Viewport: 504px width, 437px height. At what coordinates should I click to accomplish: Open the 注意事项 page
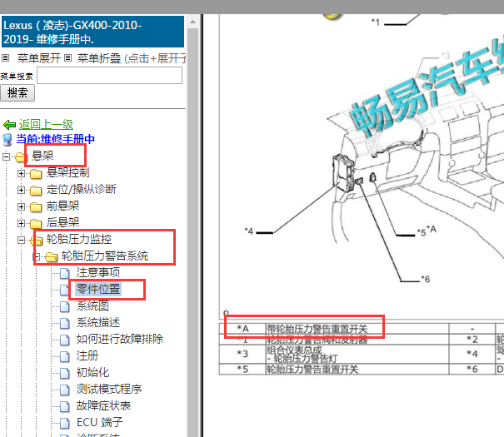(x=98, y=272)
